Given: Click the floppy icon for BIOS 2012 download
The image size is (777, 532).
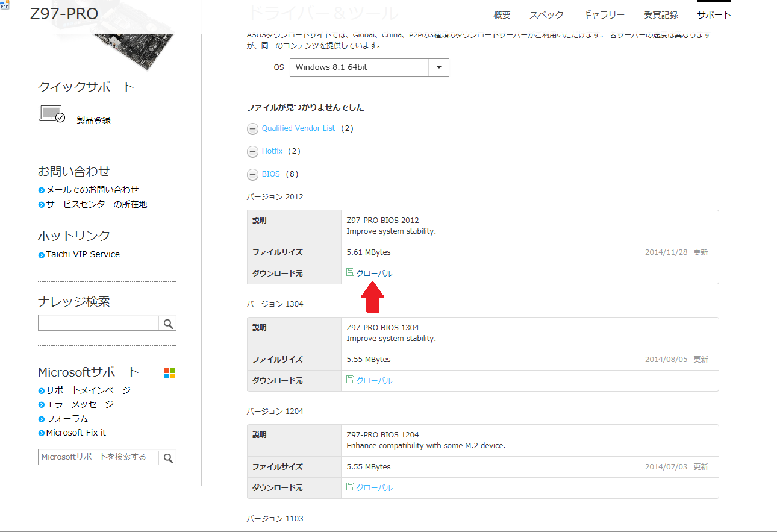Looking at the screenshot, I should [351, 272].
